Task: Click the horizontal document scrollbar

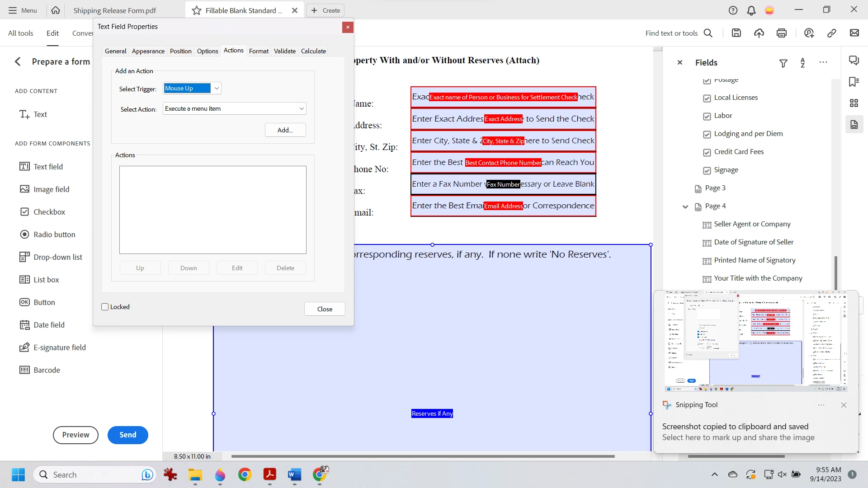Action: point(423,456)
